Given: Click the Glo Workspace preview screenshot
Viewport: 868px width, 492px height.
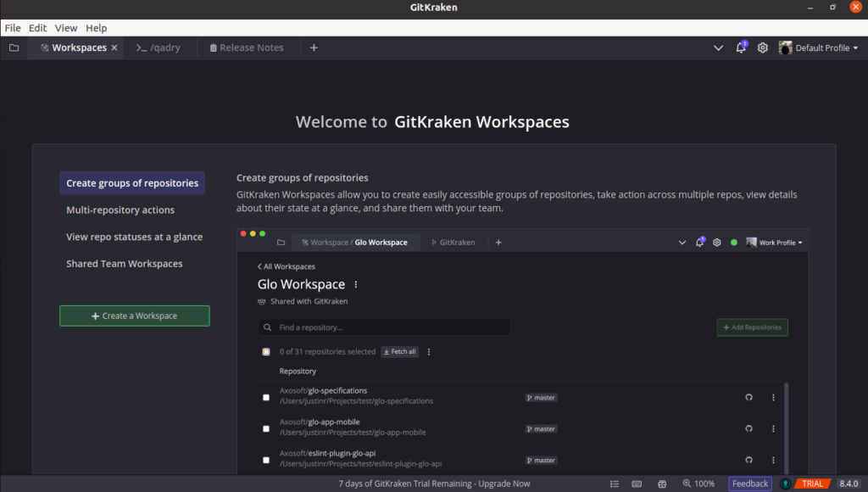Looking at the screenshot, I should click(522, 351).
